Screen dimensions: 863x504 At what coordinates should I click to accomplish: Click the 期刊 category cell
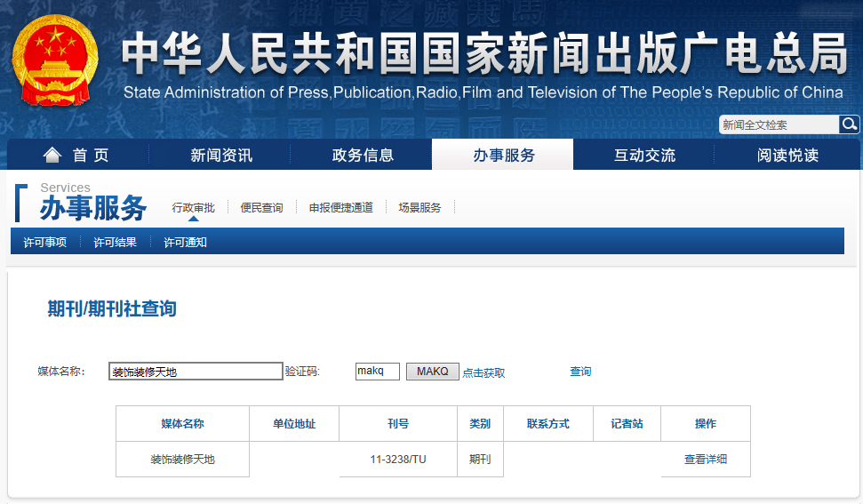click(480, 459)
